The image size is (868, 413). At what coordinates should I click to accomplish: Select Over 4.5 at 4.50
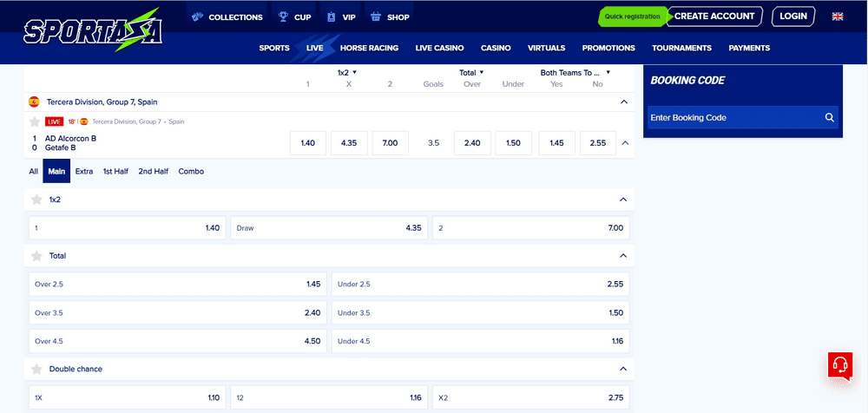(x=178, y=341)
